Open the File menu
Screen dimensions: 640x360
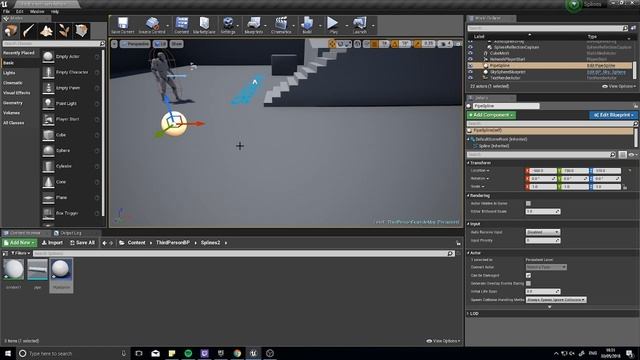pyautogui.click(x=6, y=12)
